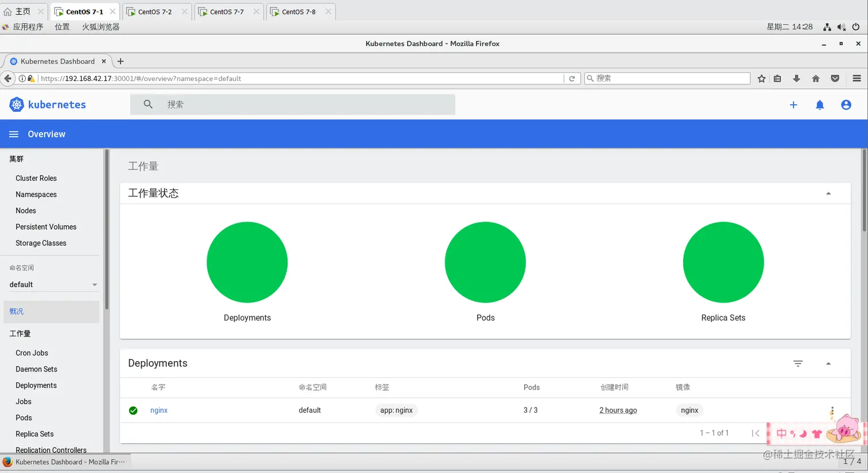
Task: Click the Pods green status circle
Action: (x=485, y=262)
